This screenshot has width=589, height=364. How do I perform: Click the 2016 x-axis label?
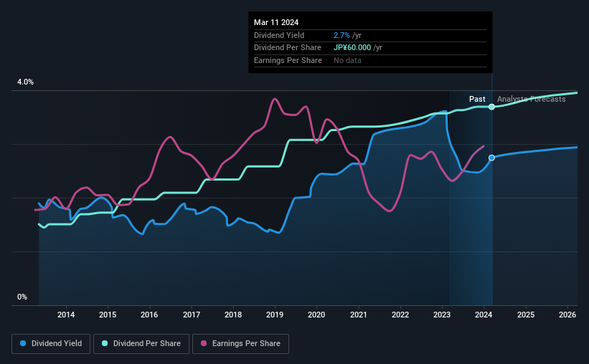click(149, 315)
